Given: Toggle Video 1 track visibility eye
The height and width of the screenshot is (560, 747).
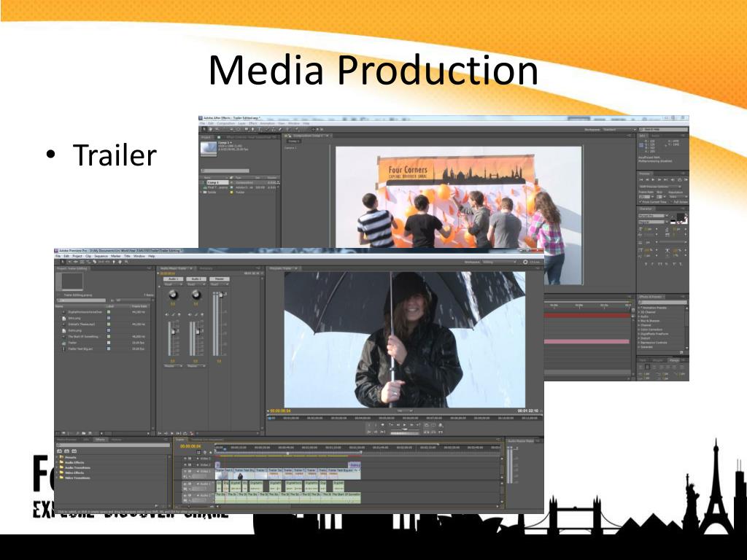Looking at the screenshot, I should click(x=187, y=471).
